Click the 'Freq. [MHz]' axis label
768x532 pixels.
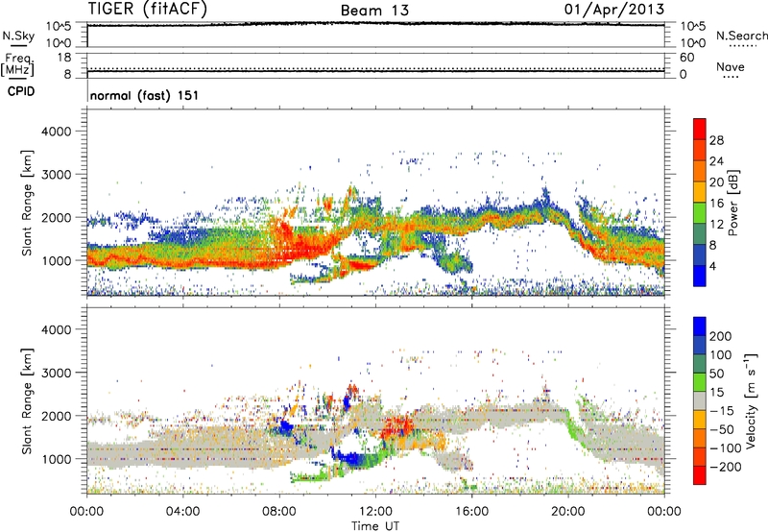click(x=17, y=65)
